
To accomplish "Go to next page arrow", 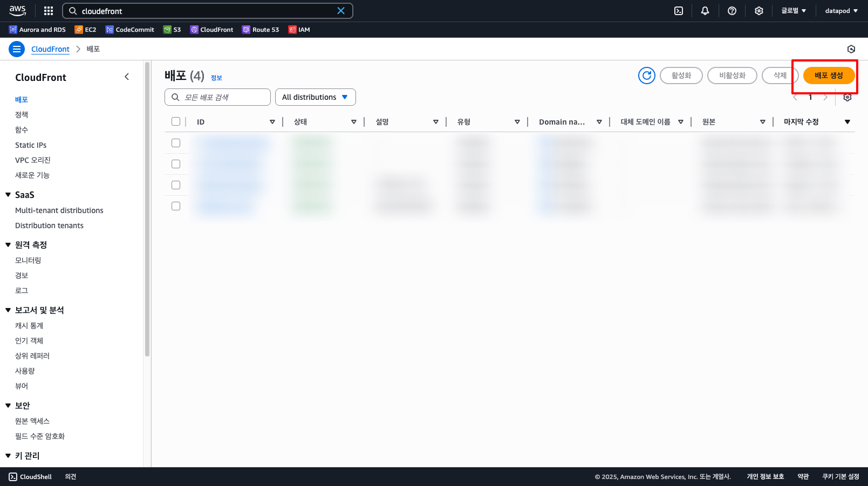I will pyautogui.click(x=825, y=97).
